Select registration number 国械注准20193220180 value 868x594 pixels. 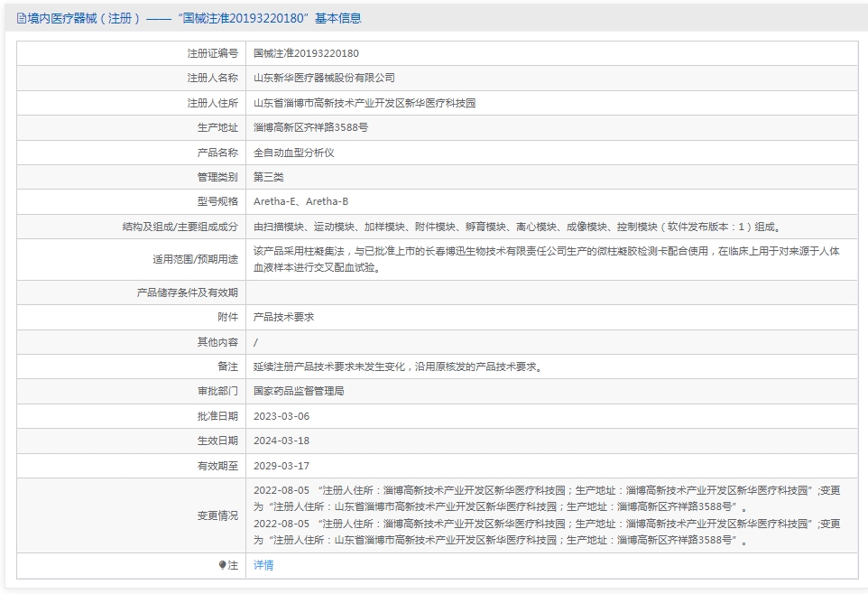pos(306,53)
